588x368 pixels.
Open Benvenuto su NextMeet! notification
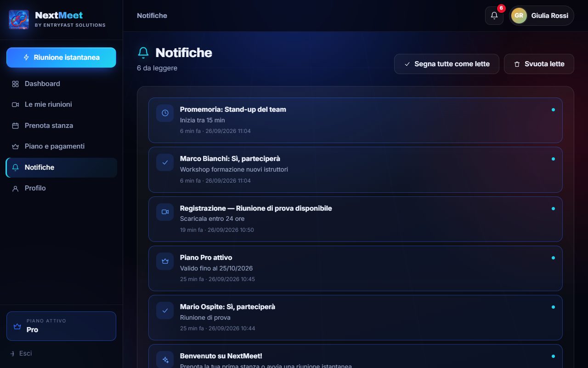point(355,356)
